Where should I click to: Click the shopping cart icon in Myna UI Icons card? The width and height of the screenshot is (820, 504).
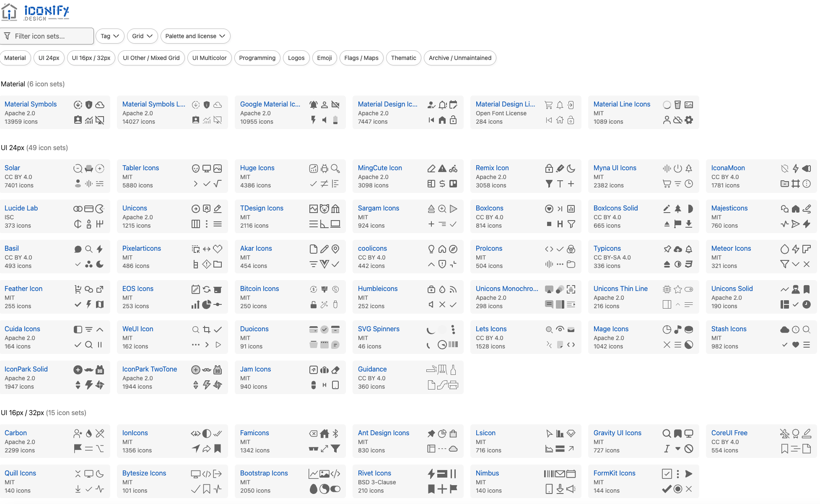pyautogui.click(x=667, y=184)
